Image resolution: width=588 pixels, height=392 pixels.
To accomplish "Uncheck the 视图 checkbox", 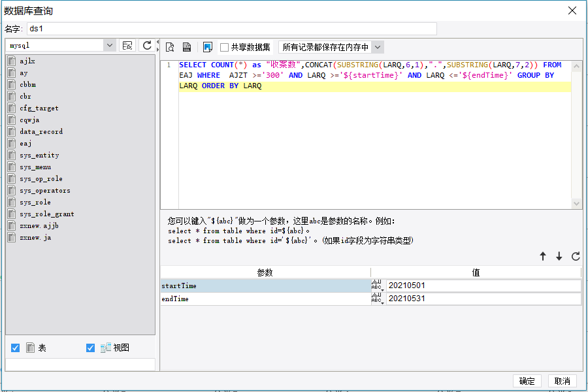I will click(91, 348).
